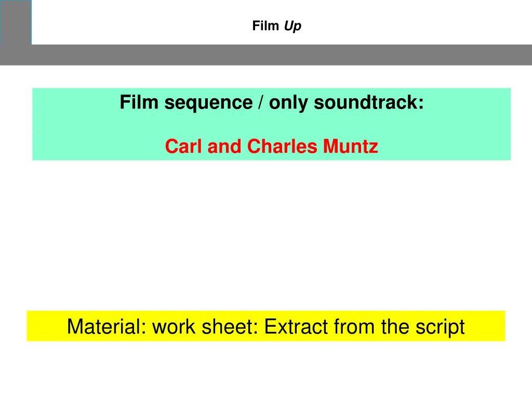532x399 pixels.
Task: Click the word "Film" in the top title
Action: click(x=265, y=26)
